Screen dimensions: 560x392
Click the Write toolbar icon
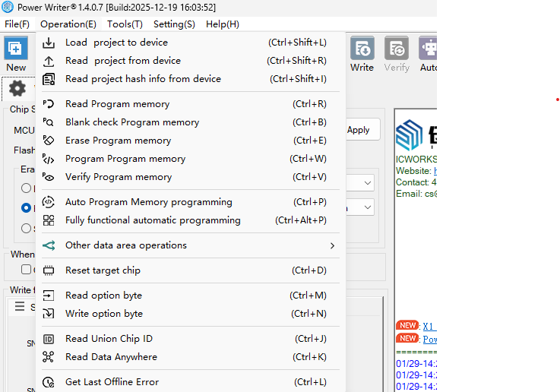pos(362,50)
